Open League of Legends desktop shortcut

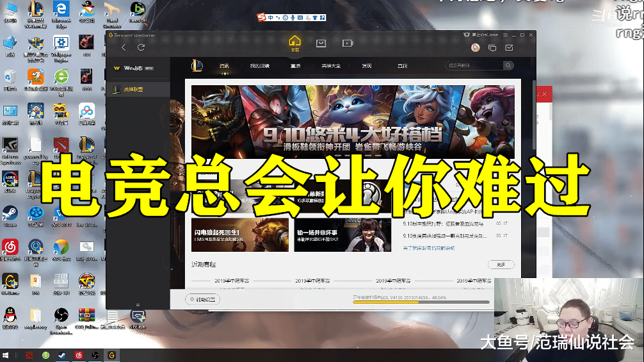pos(86,151)
